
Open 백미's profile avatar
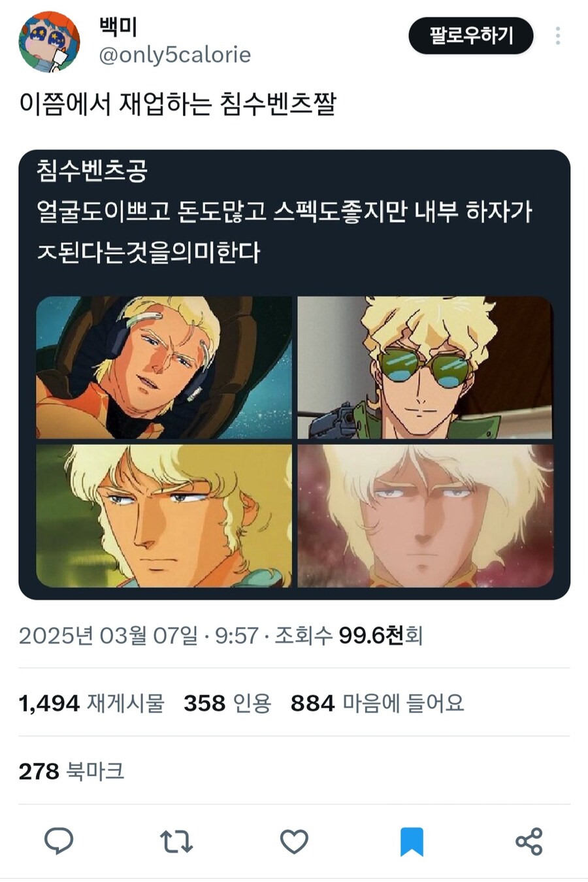49,41
